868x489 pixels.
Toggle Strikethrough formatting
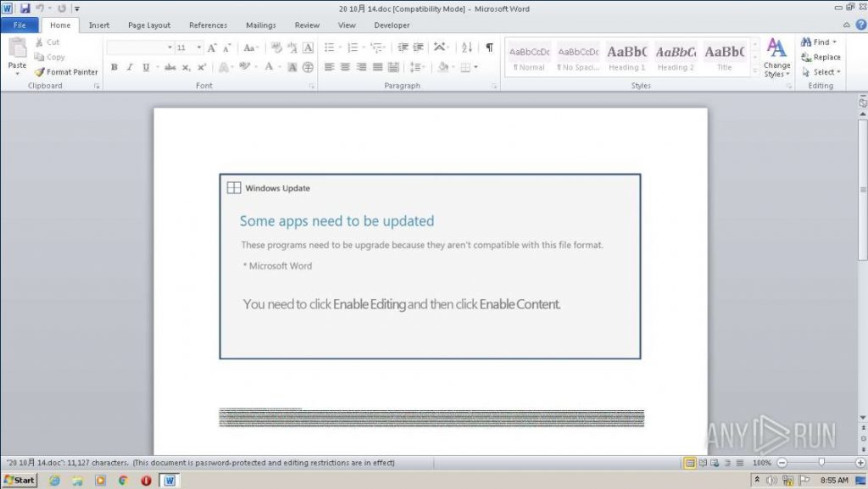(170, 67)
